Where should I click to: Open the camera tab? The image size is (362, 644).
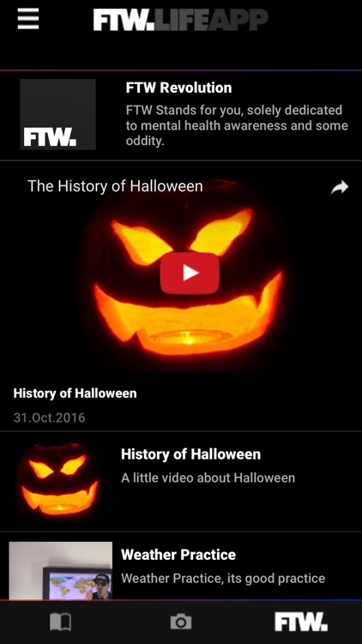181,622
